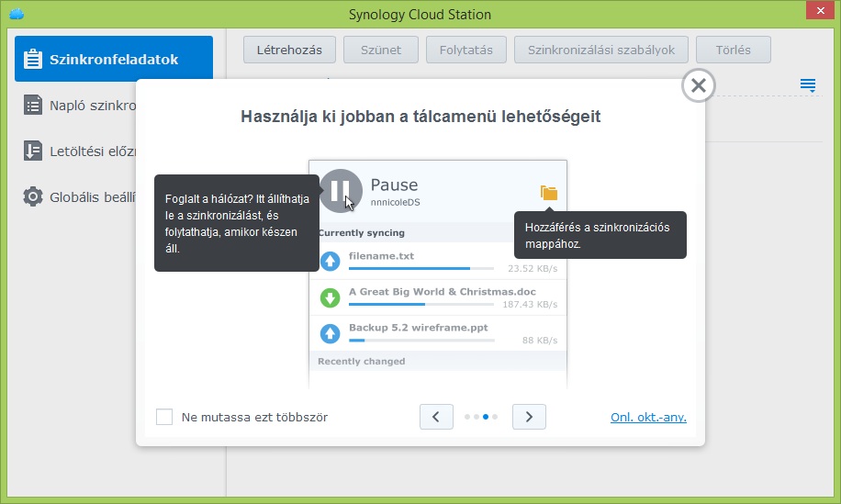Click the Letöltési download history icon
This screenshot has height=504, width=841.
(33, 151)
